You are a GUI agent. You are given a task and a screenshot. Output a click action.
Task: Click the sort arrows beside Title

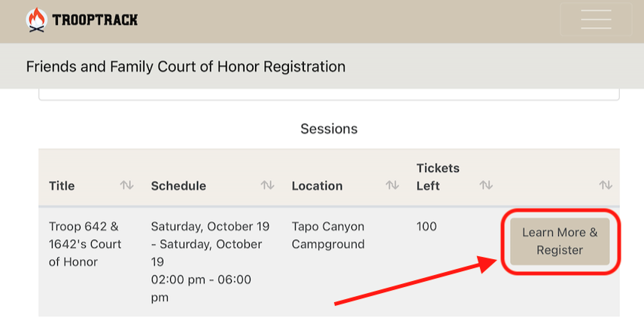pos(126,185)
